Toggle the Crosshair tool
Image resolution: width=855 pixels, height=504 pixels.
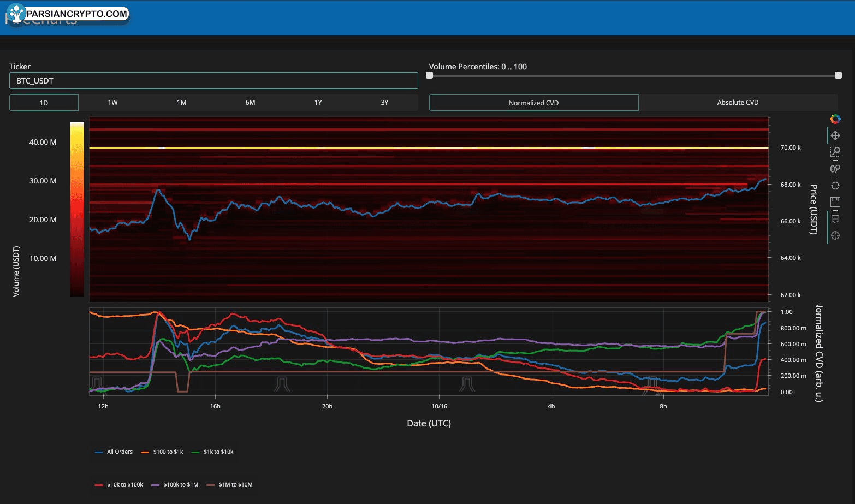835,235
